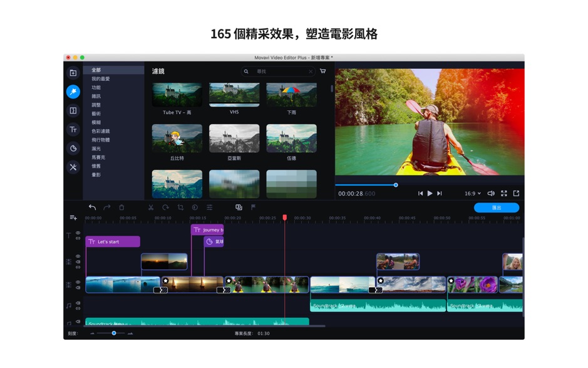
Task: Toggle visibility of the title track with eye icon
Action: pos(78,232)
